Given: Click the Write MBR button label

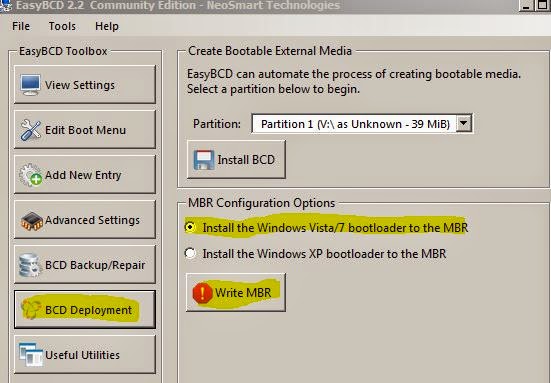Looking at the screenshot, I should click(x=243, y=293).
